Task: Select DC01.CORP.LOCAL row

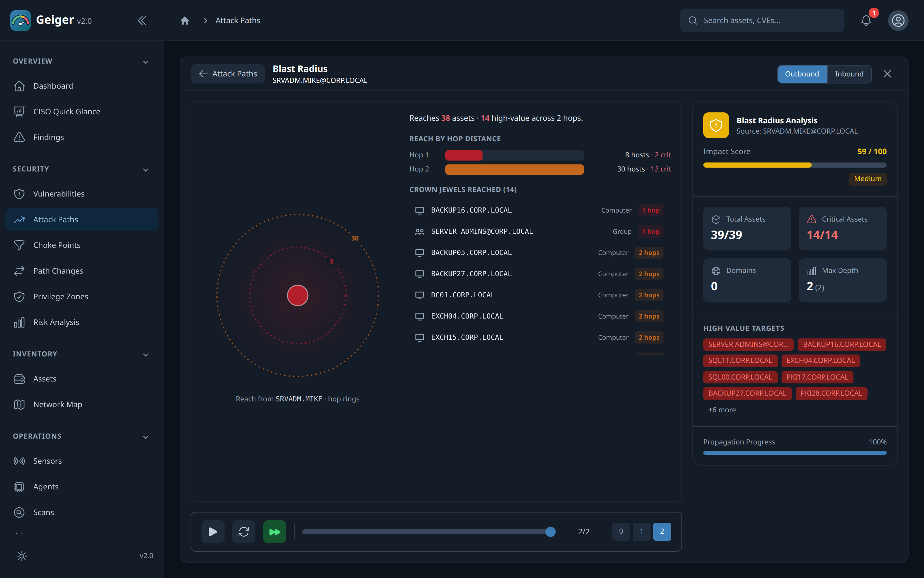Action: click(540, 295)
